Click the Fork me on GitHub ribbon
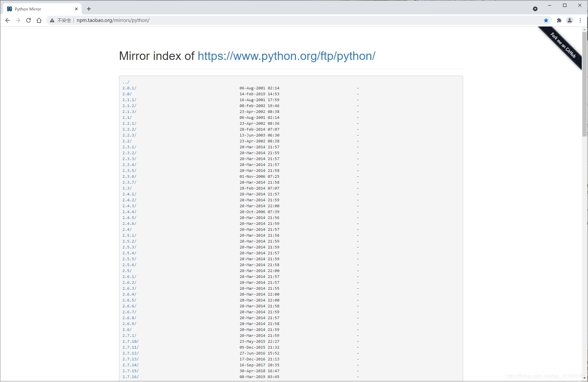The height and width of the screenshot is (382, 588). tap(563, 45)
